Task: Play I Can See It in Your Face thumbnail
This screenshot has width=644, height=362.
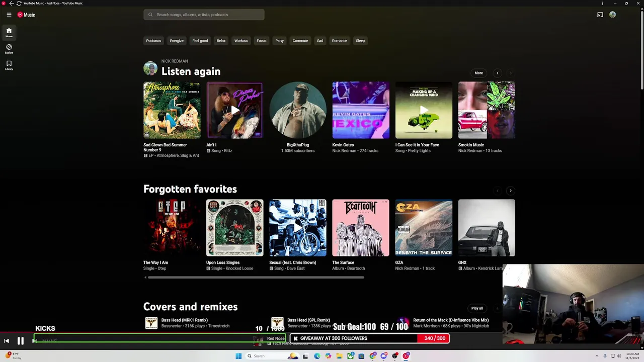Action: [424, 110]
